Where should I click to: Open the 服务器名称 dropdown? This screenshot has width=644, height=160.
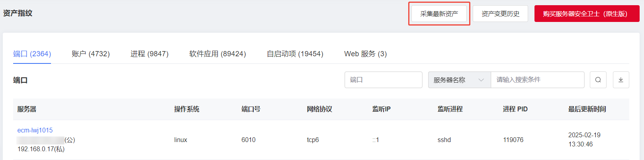tap(459, 80)
